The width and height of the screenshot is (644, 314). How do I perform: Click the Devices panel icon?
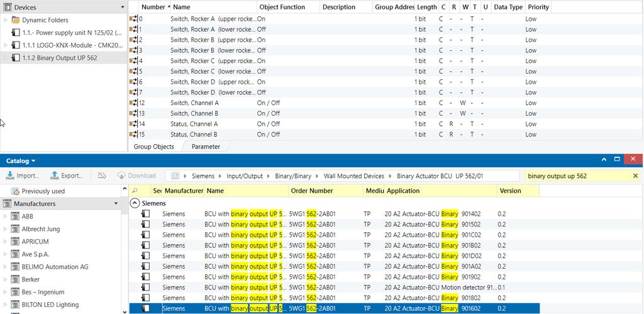point(8,7)
